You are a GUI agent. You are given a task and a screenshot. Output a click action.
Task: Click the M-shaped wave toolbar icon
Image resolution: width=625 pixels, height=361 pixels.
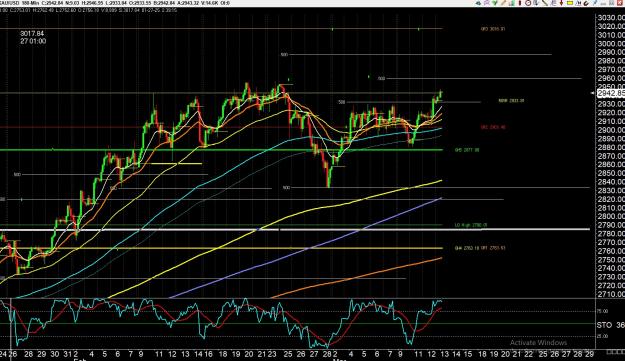[x=578, y=3]
